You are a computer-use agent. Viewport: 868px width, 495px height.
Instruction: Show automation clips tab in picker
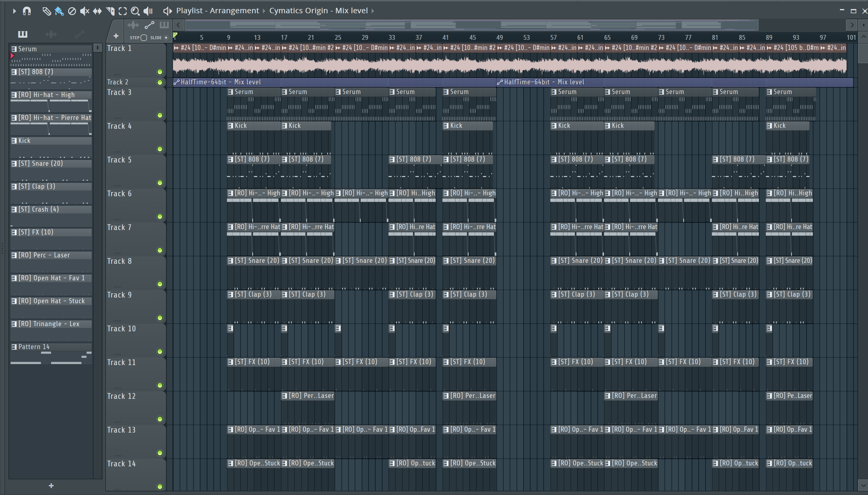(80, 34)
